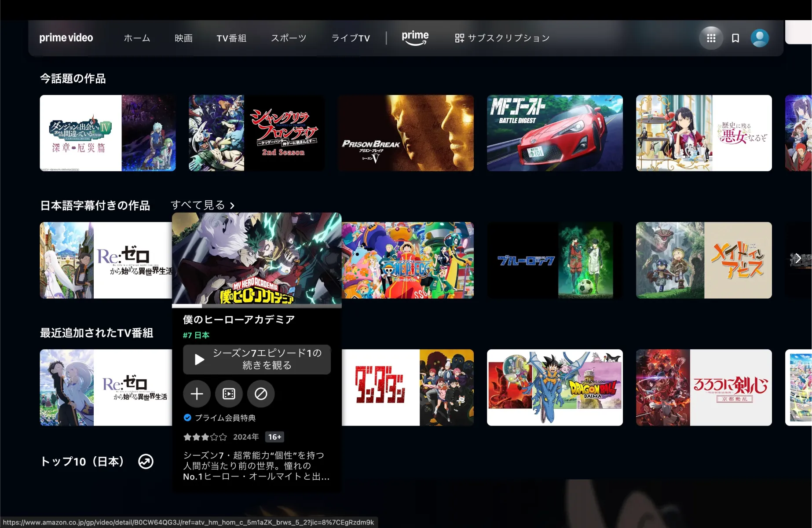Screen dimensions: 812x528
Task: Add 僕のヒーローアカデミア to watchlist with plus icon
Action: pyautogui.click(x=197, y=394)
